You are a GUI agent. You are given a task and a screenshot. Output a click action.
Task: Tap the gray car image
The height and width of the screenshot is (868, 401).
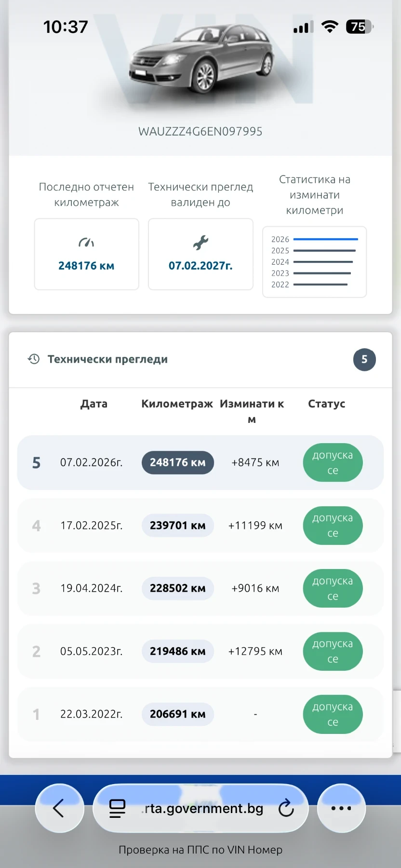[x=201, y=58]
